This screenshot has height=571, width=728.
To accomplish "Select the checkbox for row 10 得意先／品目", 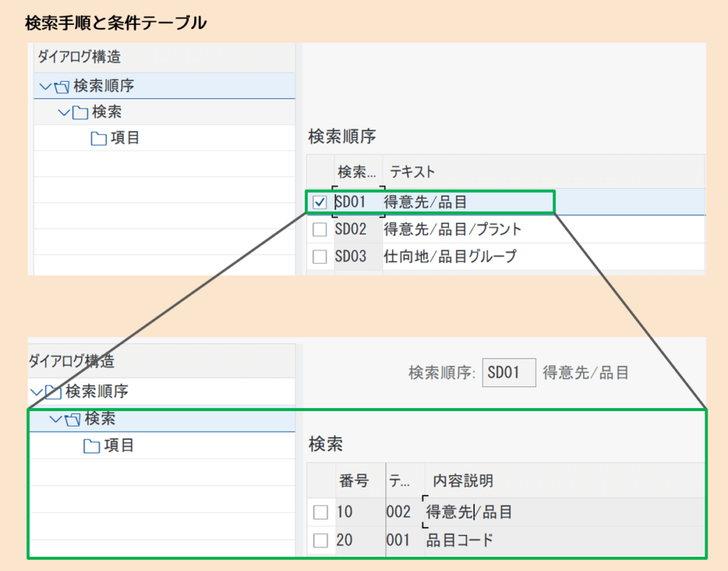I will 321,511.
